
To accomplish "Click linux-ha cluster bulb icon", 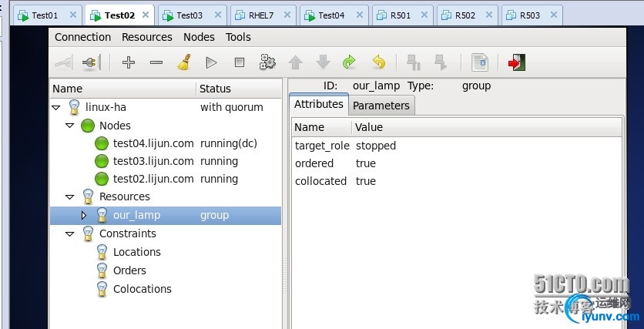I will [x=73, y=107].
